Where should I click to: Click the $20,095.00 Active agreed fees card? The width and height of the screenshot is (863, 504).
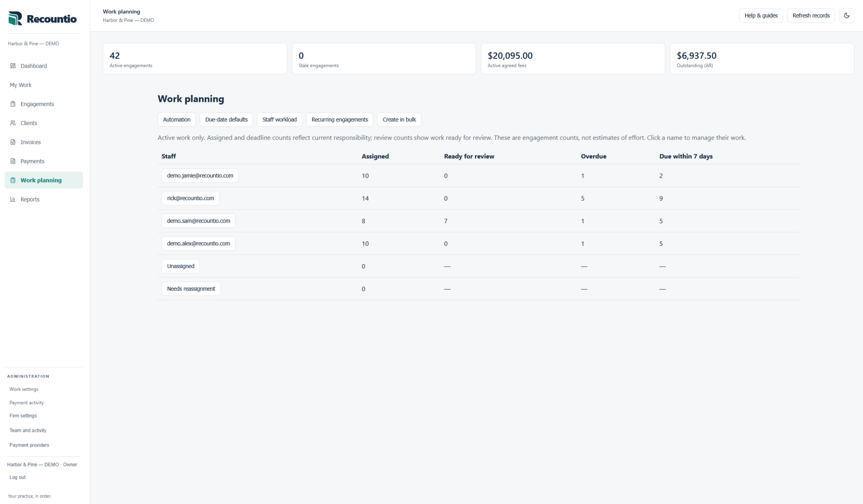(x=573, y=59)
